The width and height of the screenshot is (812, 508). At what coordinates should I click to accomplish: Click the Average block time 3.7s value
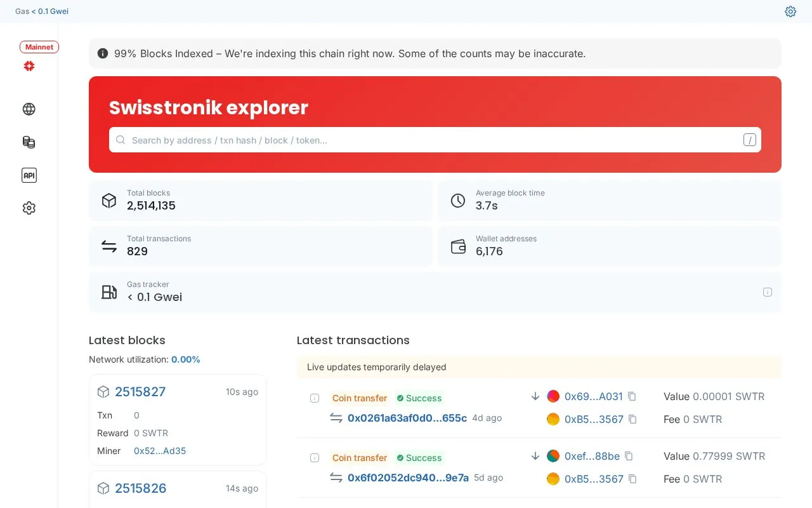(x=487, y=206)
